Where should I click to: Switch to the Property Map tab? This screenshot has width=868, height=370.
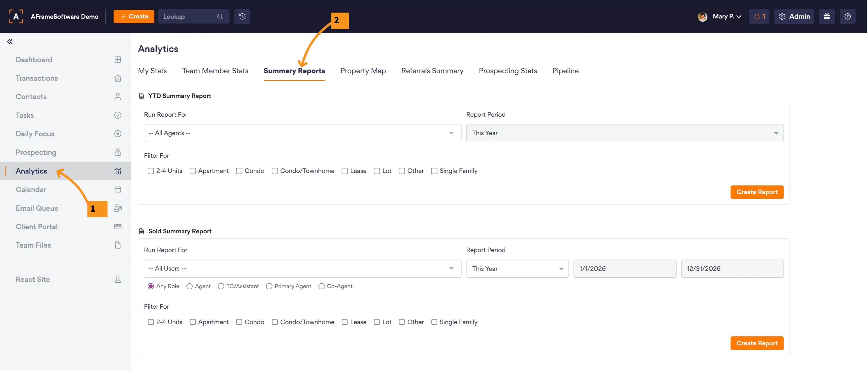[x=363, y=71]
